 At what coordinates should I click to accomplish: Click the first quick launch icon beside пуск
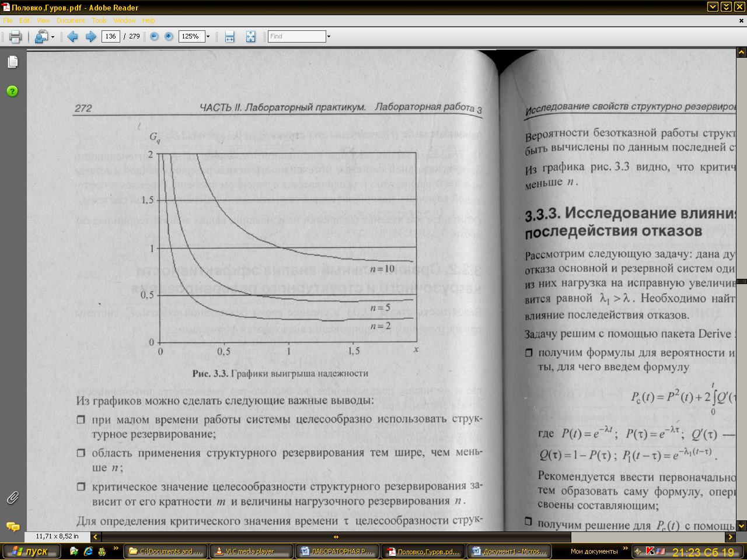coord(74,551)
